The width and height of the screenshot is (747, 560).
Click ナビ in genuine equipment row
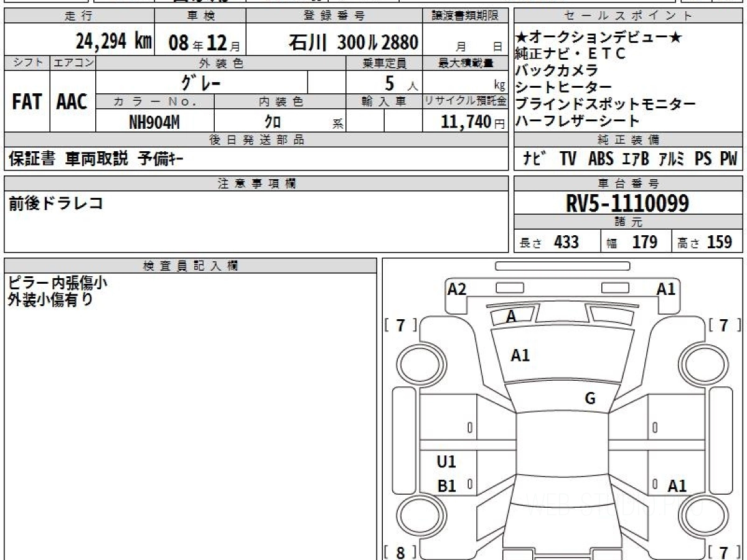535,159
